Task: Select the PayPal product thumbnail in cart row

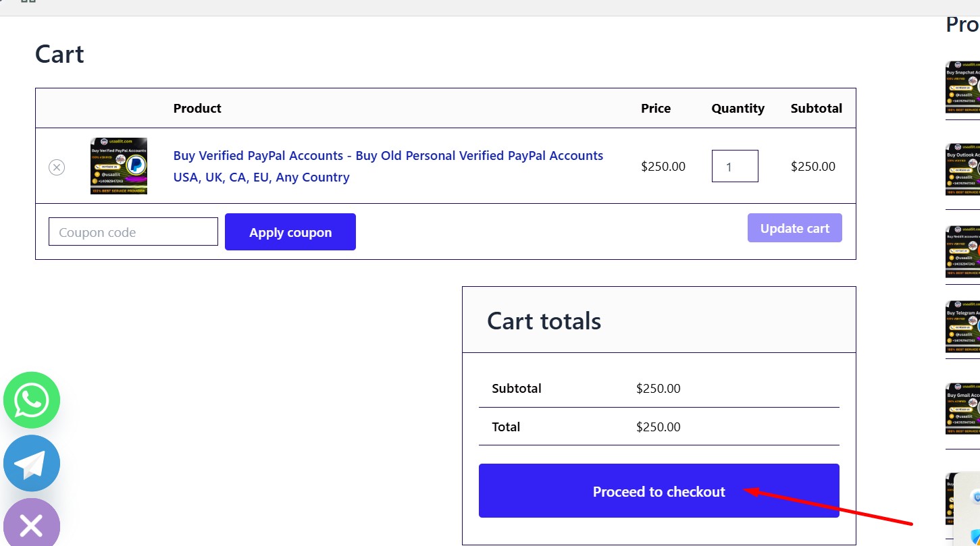Action: pos(120,165)
